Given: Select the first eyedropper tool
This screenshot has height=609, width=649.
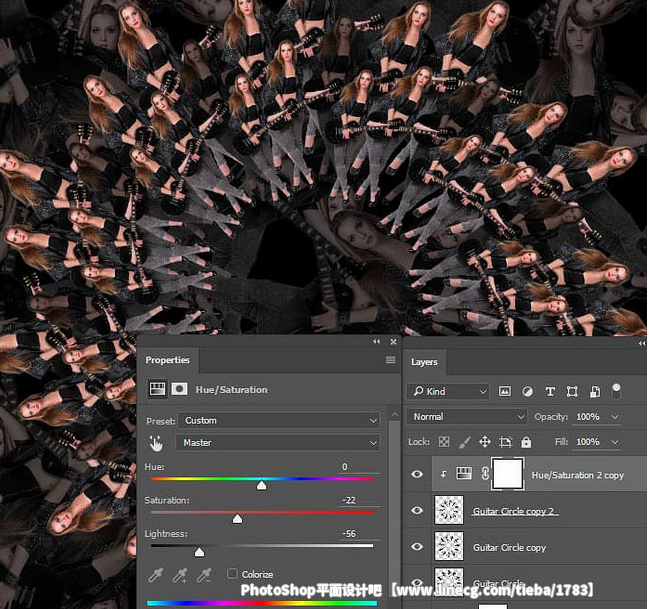Looking at the screenshot, I should 156,575.
